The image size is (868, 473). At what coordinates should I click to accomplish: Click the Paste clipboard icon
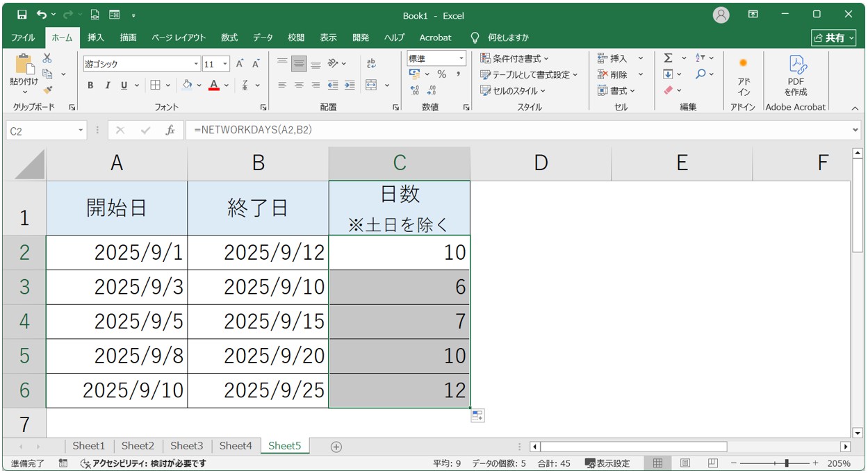(24, 65)
